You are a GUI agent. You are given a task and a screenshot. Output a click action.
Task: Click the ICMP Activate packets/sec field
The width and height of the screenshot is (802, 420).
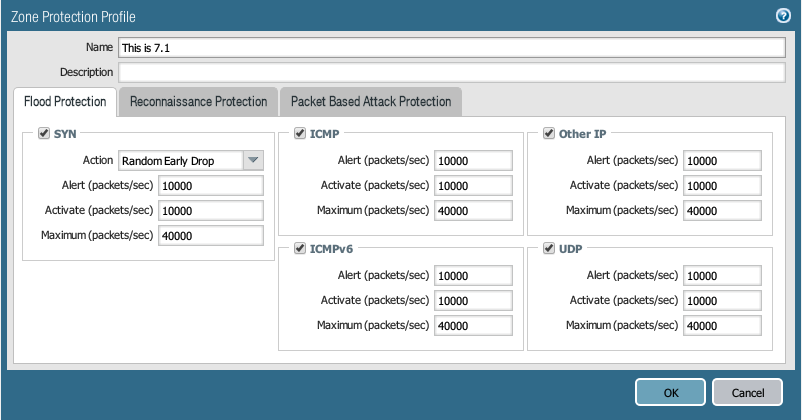tap(474, 185)
